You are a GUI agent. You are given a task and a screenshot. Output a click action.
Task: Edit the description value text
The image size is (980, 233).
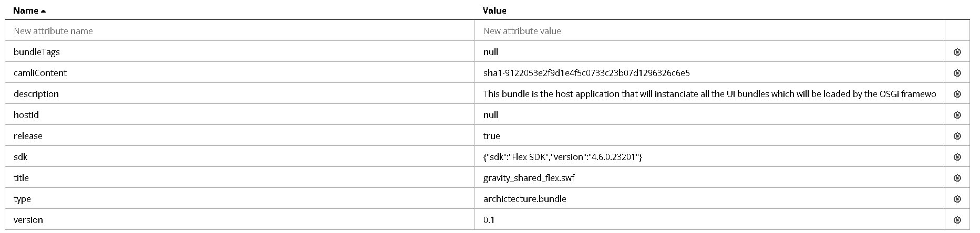710,94
